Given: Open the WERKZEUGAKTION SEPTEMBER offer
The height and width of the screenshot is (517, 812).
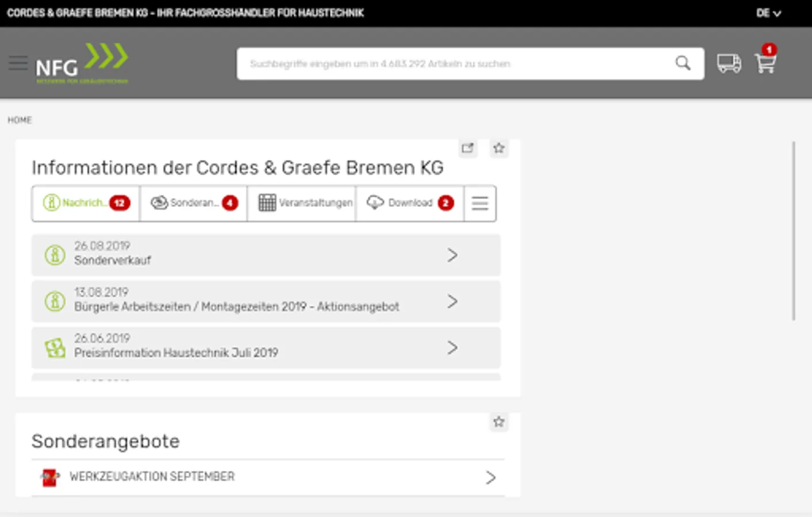Looking at the screenshot, I should 268,477.
